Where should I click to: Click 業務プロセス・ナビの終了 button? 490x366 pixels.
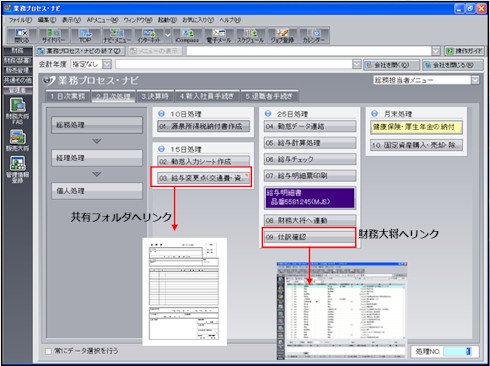pos(80,51)
